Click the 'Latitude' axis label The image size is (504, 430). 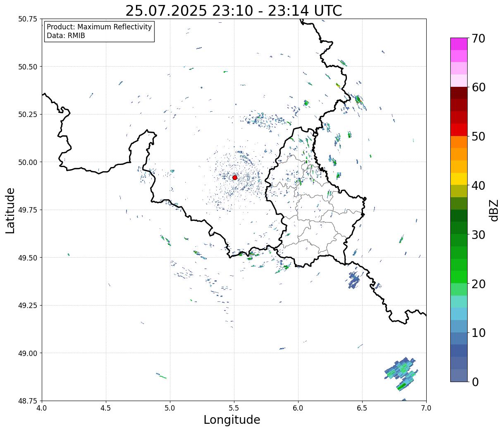(x=10, y=210)
